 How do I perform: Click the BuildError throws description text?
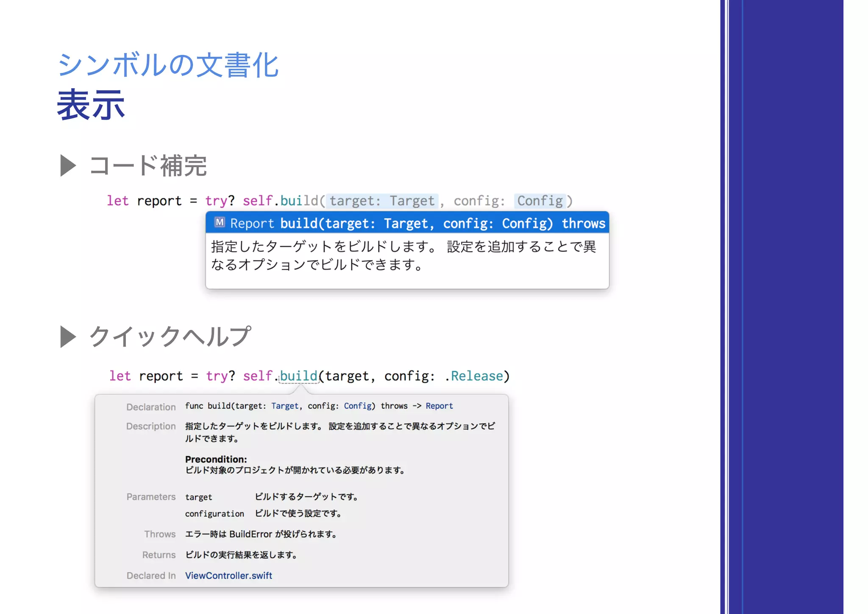pos(261,534)
